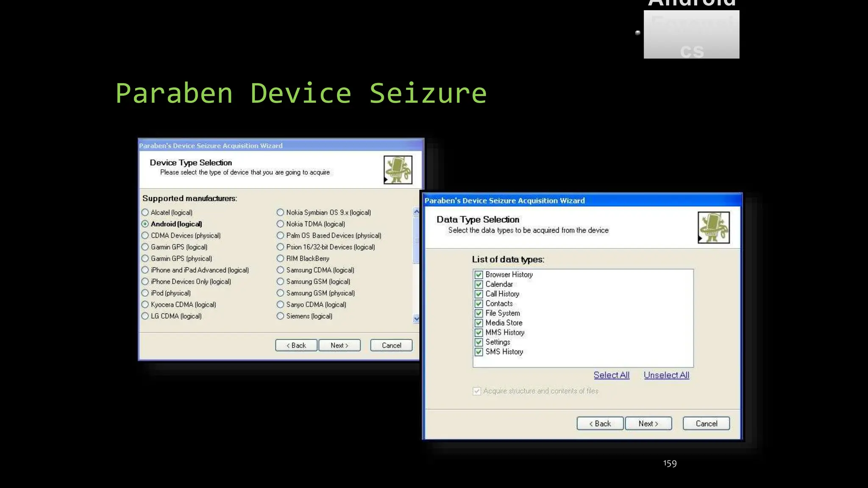Click scroll up arrow in manufacturers list
Screen dimensions: 868x488
(x=416, y=212)
